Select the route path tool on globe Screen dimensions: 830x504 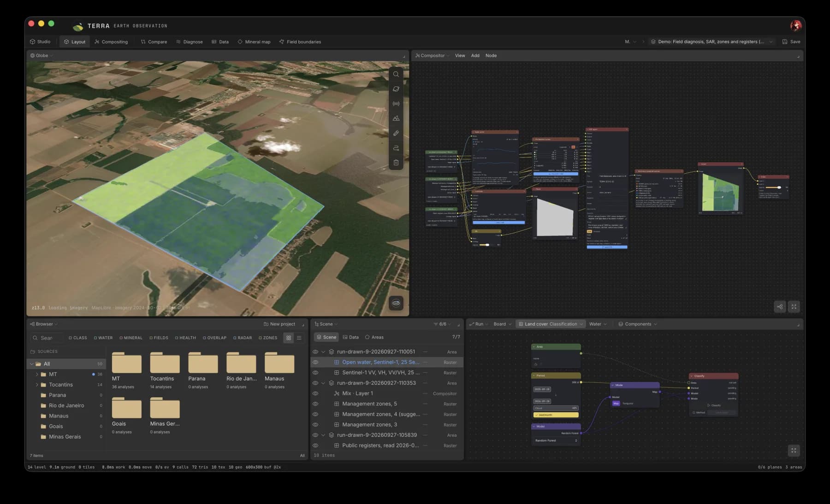[396, 148]
